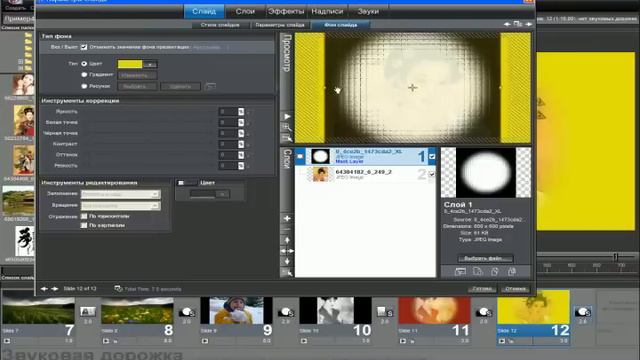640x360 pixels.
Task: Select slide 9 thumbnail in timeline
Action: click(236, 310)
